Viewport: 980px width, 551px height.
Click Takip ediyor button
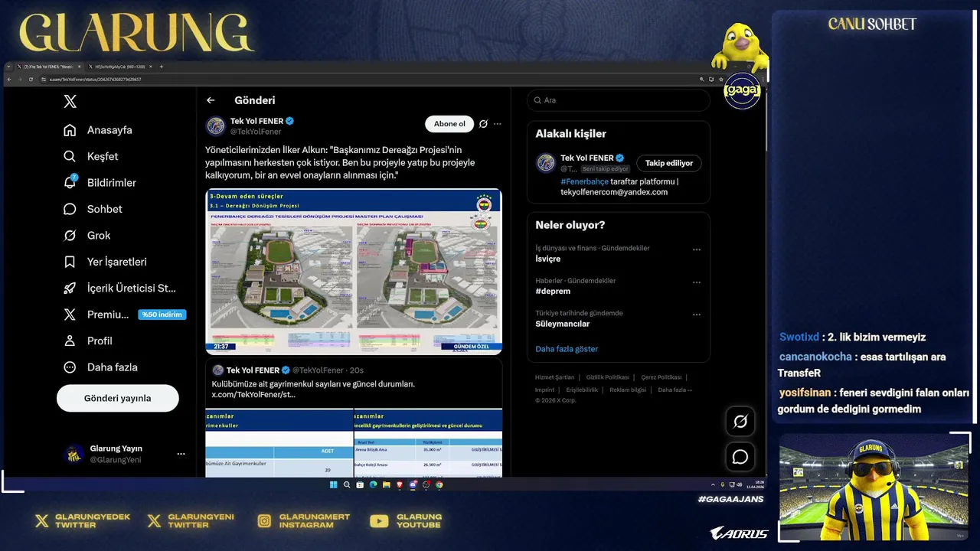pos(669,163)
